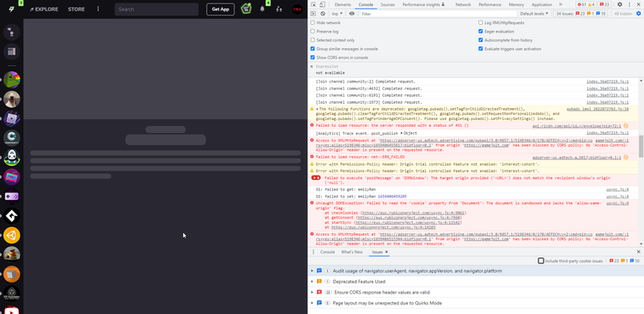This screenshot has height=314, width=644.
Task: Open the Store link
Action: [x=76, y=9]
